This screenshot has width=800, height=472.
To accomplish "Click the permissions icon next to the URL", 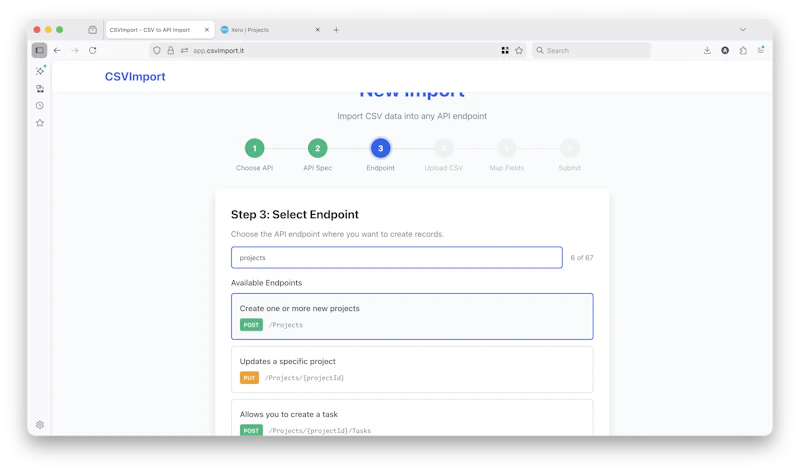I will click(x=184, y=51).
